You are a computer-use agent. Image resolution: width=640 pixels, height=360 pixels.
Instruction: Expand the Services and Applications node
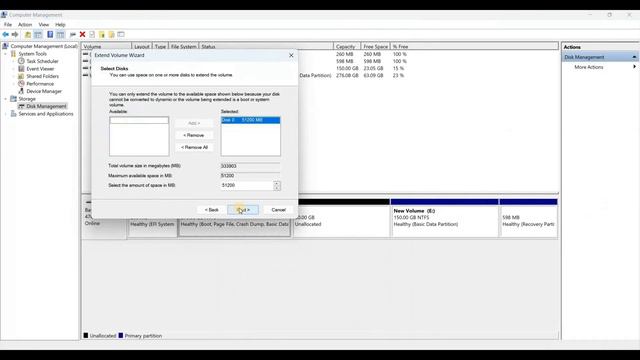point(6,114)
